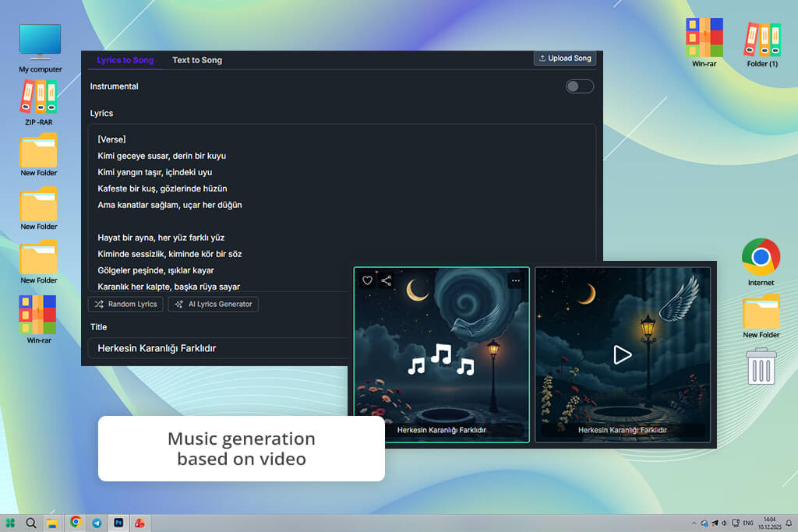This screenshot has height=532, width=798.
Task: Click the volume speaker icon in system tray
Action: (x=724, y=523)
